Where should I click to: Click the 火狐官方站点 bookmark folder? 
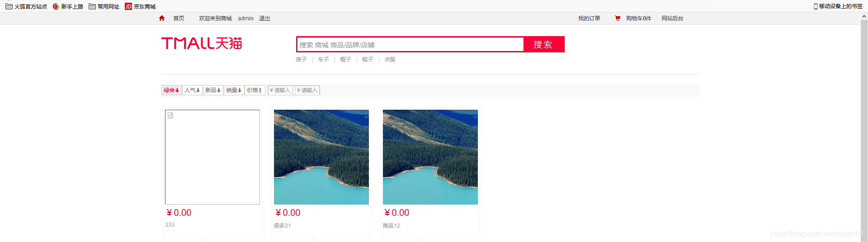click(x=26, y=6)
